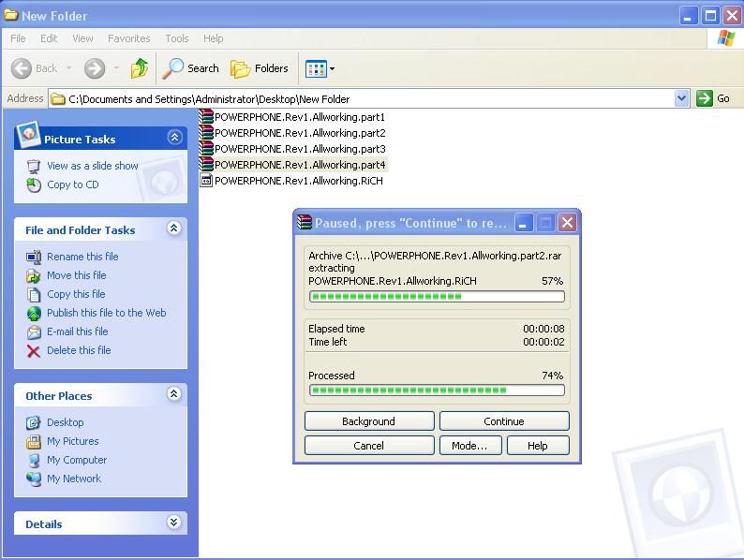Click the red X delete icon
Image resolution: width=744 pixels, height=560 pixels.
point(34,351)
